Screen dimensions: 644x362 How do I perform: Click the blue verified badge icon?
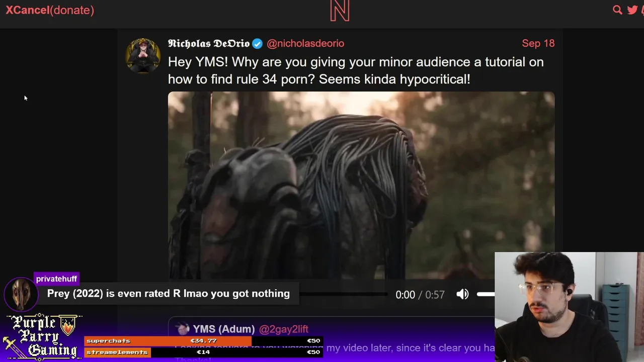(257, 44)
